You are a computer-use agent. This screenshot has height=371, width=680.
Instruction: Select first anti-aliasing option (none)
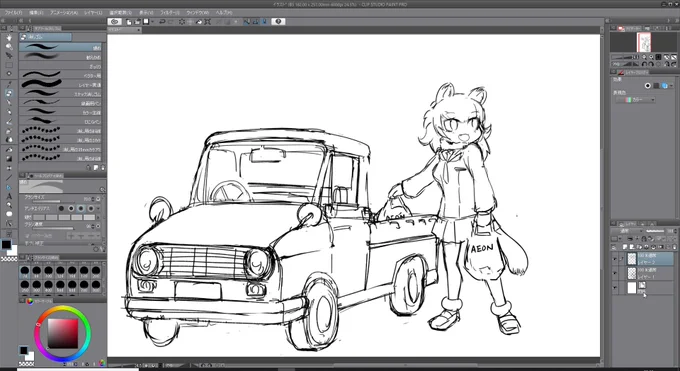coord(62,209)
